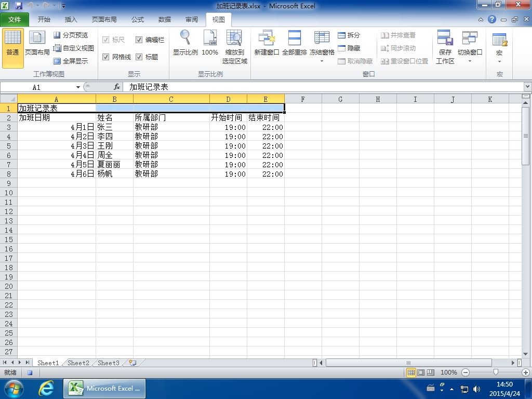Switch to Sheet2 worksheet tab
This screenshot has width=532, height=399.
[78, 363]
